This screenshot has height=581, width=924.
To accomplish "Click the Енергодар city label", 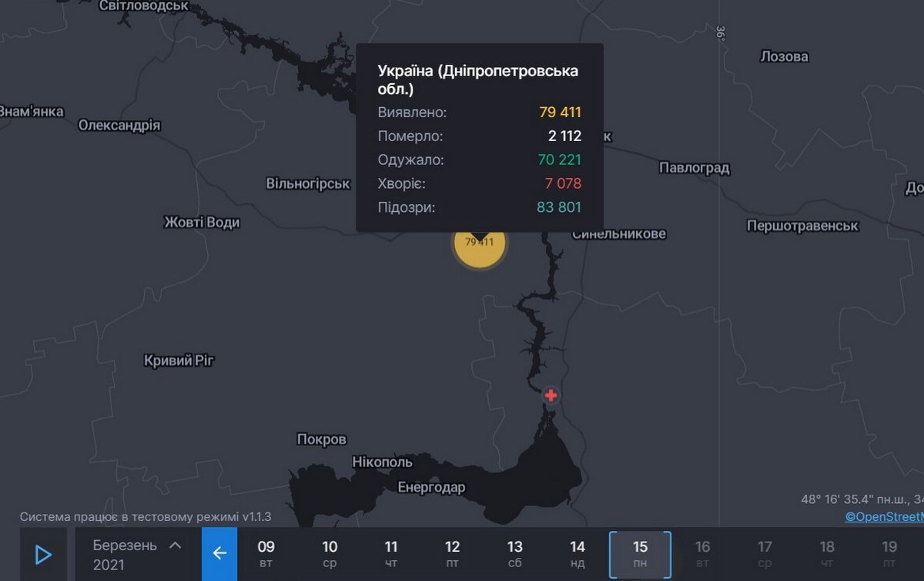I will tap(431, 488).
